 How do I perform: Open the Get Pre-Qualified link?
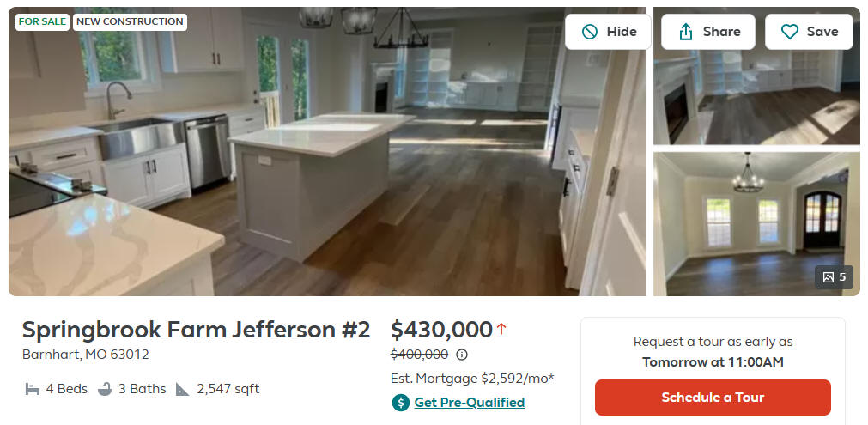tap(470, 403)
